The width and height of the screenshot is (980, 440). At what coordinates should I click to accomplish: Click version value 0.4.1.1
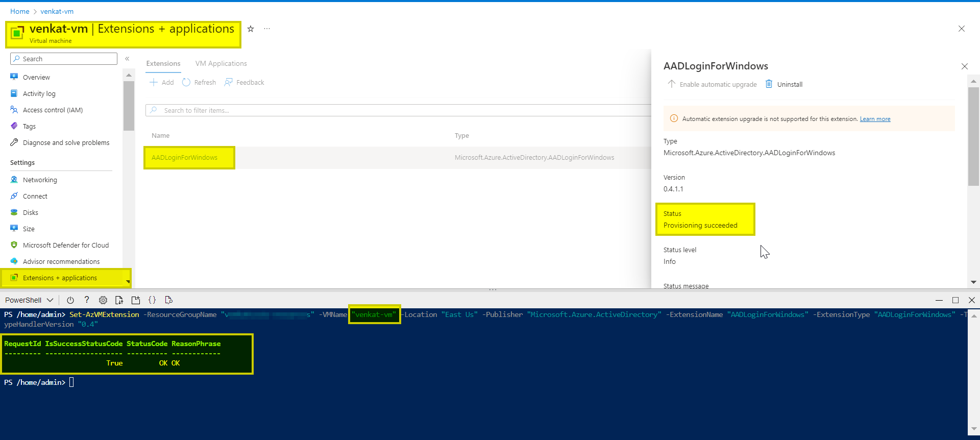(x=673, y=189)
